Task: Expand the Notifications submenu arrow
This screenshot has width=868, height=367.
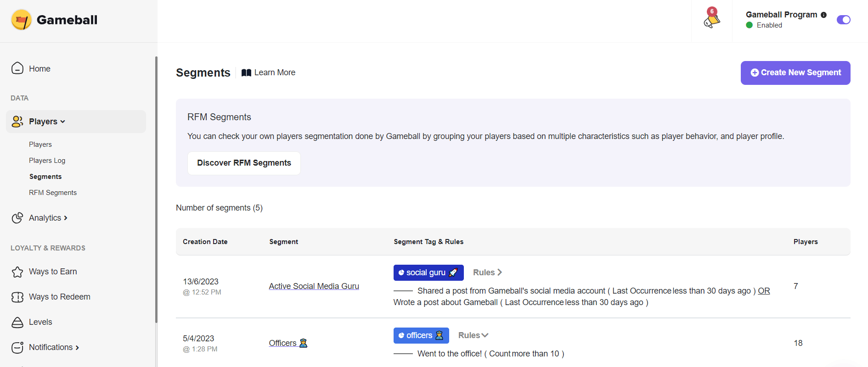Action: tap(77, 348)
